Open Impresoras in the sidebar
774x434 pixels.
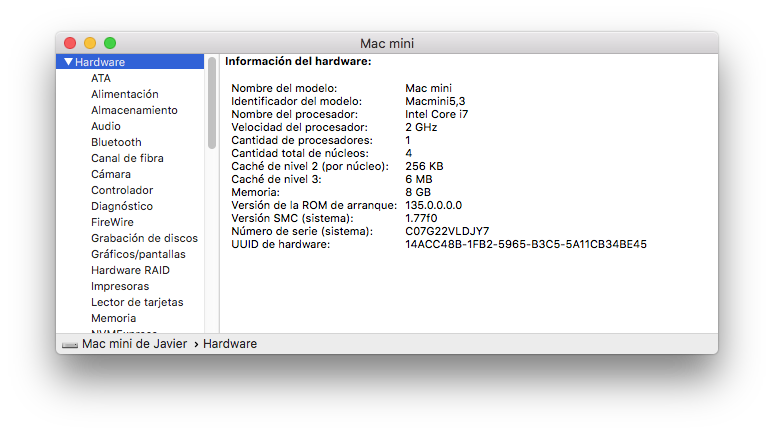coord(120,286)
